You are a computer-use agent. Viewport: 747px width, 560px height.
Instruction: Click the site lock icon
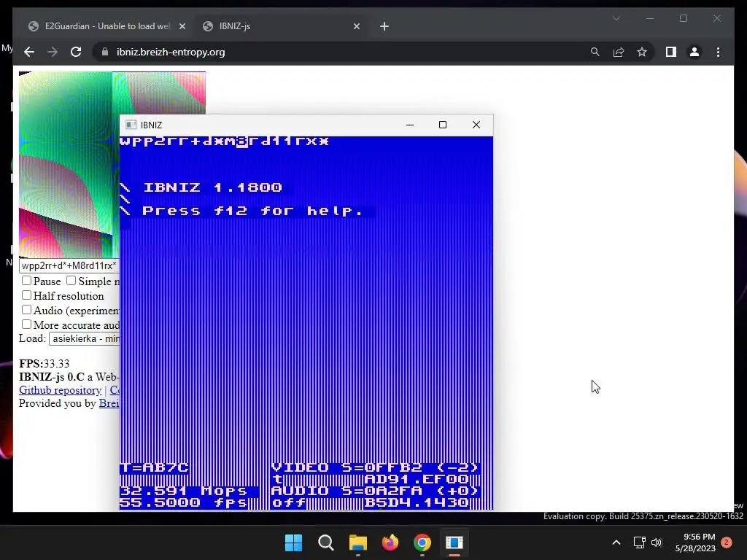tap(105, 52)
